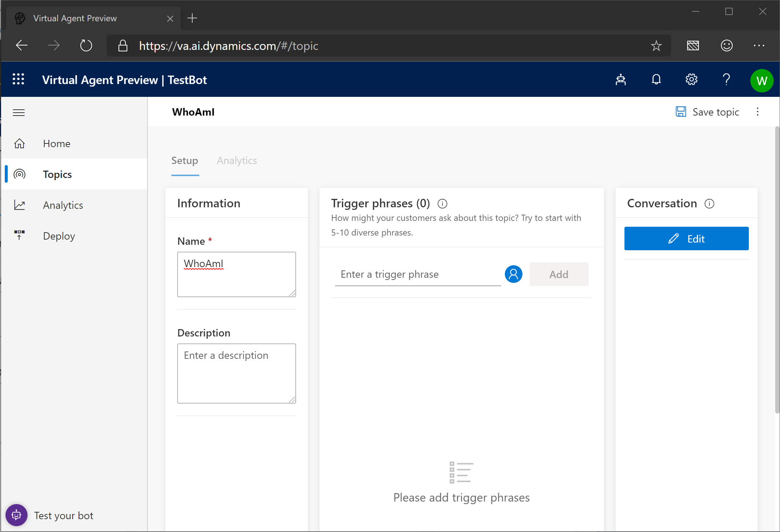This screenshot has width=780, height=532.
Task: Click the page's vertical scrollbar
Action: [x=777, y=270]
